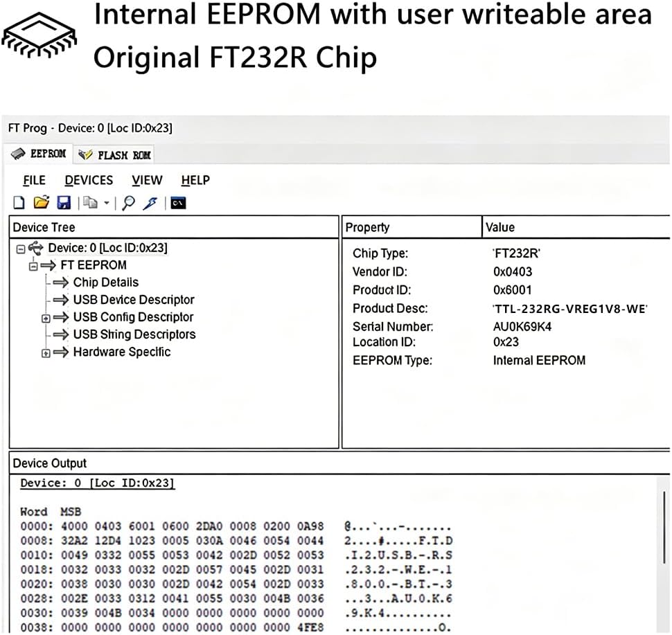This screenshot has width=672, height=635.
Task: Click the hex dump row 0010:
Action: click(236, 555)
